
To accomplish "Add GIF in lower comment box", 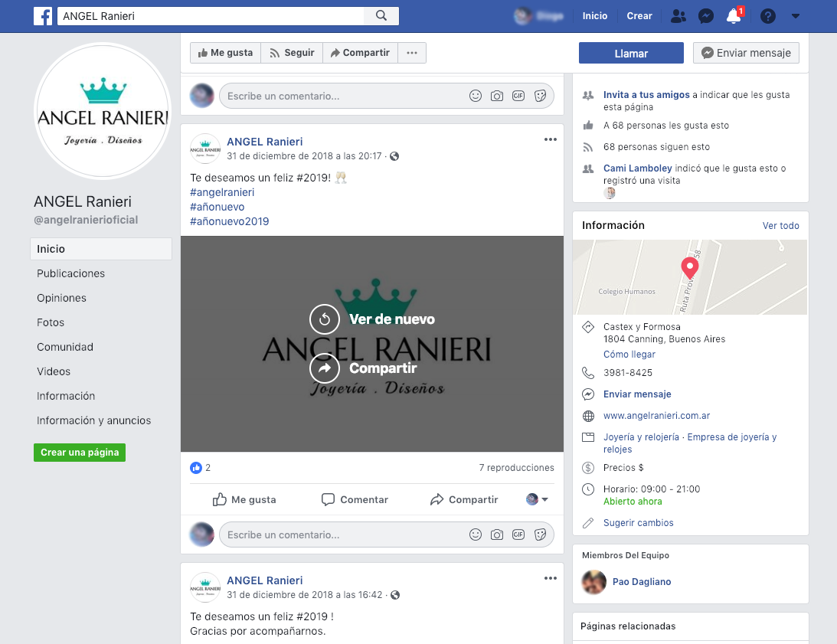I will click(518, 535).
